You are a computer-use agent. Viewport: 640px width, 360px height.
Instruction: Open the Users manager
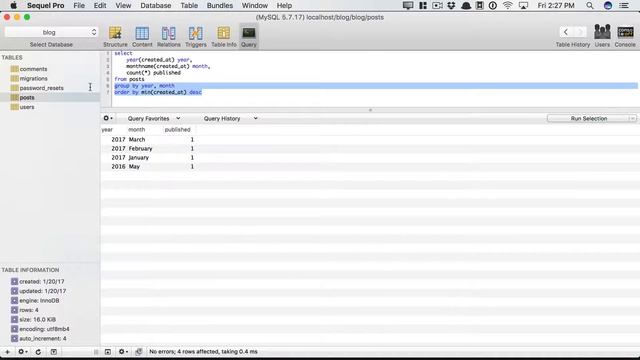tap(602, 36)
